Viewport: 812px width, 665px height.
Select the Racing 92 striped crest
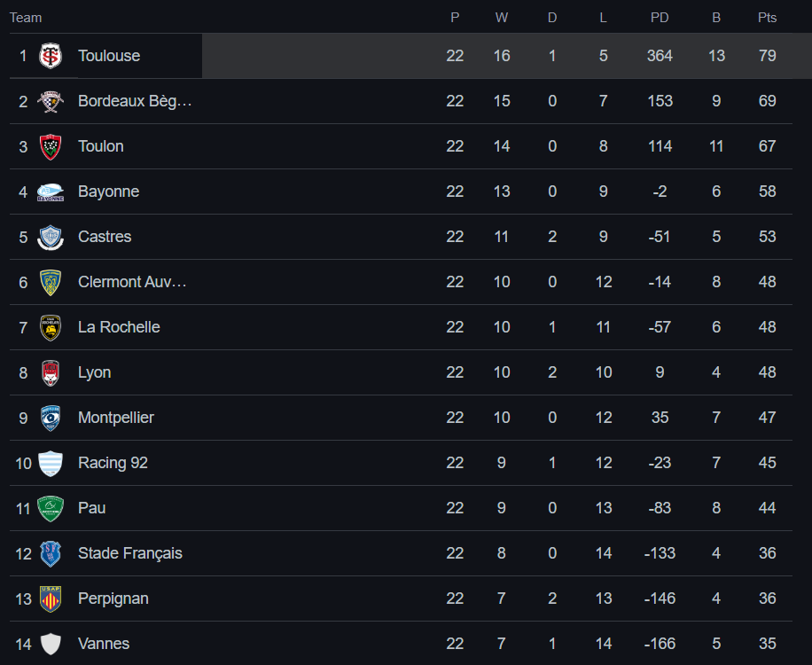coord(51,463)
